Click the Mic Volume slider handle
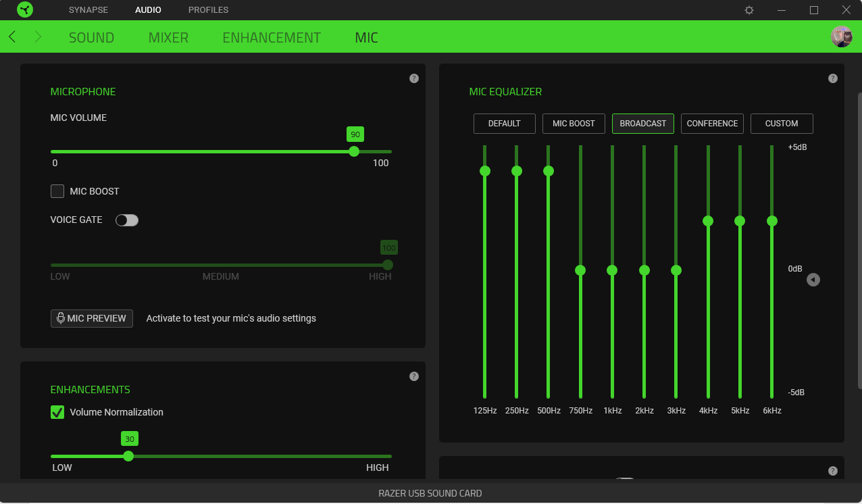Image resolution: width=862 pixels, height=504 pixels. [354, 151]
